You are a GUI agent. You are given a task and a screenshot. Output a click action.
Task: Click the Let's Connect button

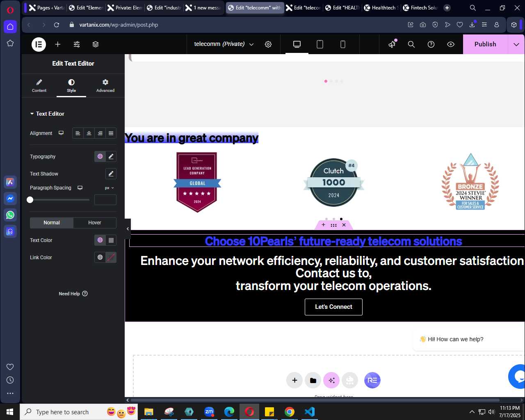tap(333, 307)
